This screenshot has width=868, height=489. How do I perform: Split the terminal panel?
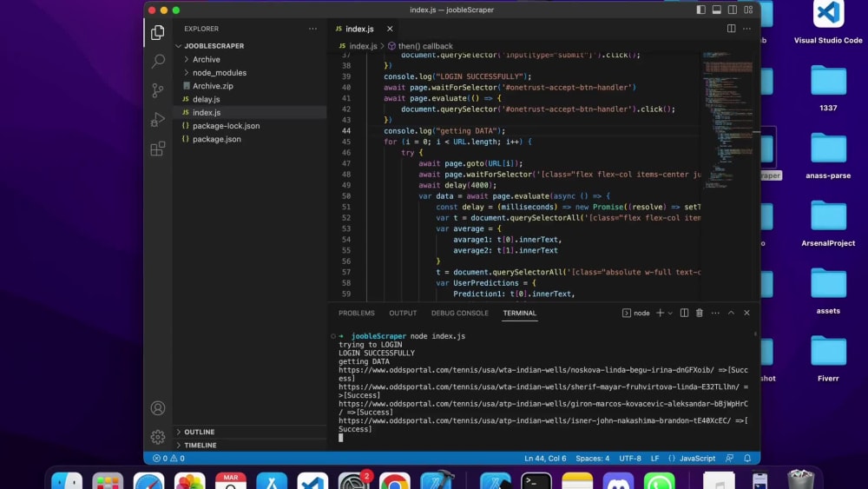pyautogui.click(x=684, y=313)
